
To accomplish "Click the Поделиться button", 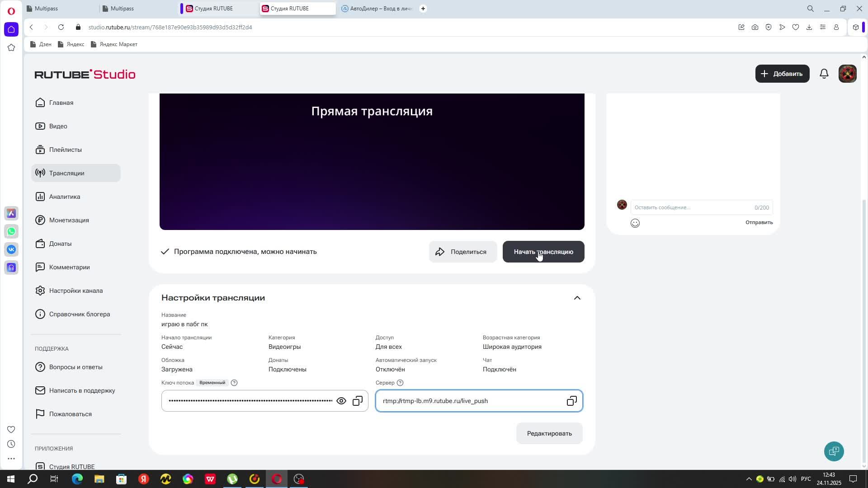I will click(462, 252).
